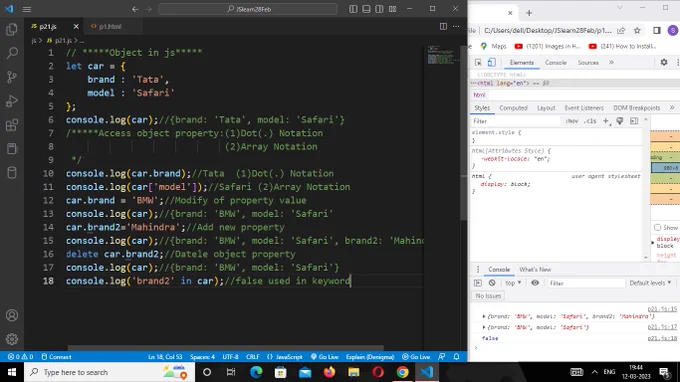Screen dimensions: 680x382
Task: Toggle .cls element classes
Action: tap(590, 121)
